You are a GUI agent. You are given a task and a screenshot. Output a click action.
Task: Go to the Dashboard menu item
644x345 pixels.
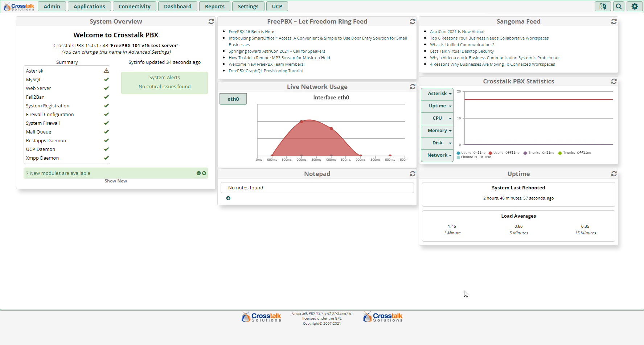click(178, 7)
